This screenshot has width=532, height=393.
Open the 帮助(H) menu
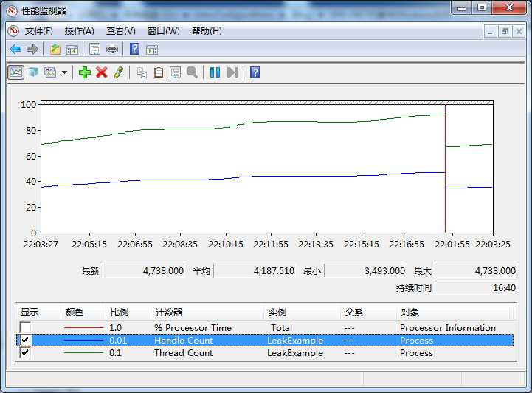[x=207, y=31]
